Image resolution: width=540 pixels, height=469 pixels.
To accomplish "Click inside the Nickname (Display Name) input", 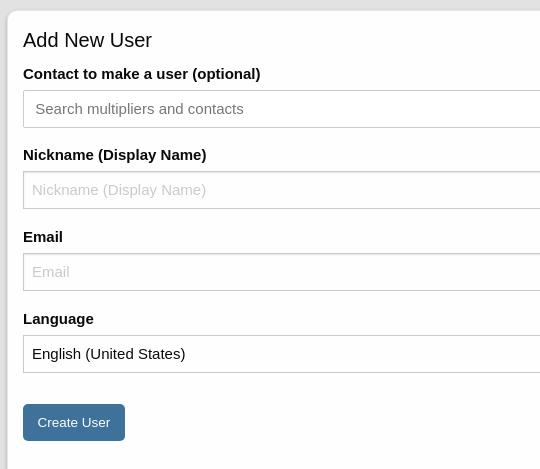I will click(x=281, y=190).
